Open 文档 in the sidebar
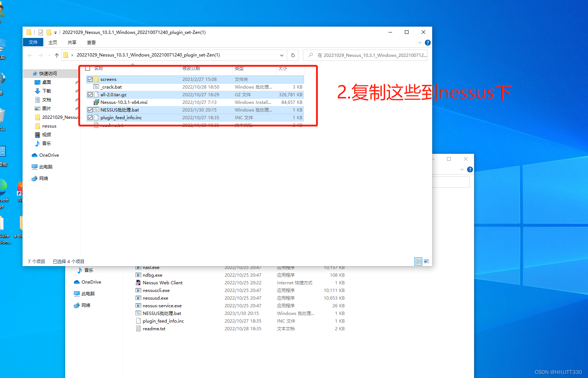The image size is (588, 378). 46,100
